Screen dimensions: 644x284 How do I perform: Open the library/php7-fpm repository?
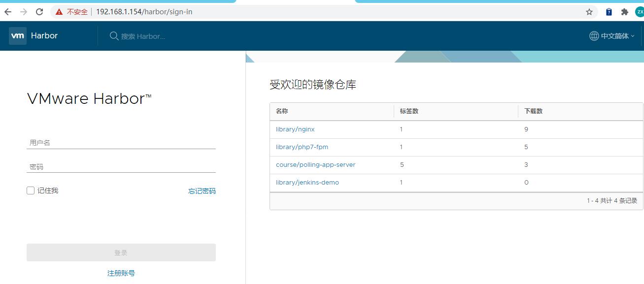tap(302, 147)
